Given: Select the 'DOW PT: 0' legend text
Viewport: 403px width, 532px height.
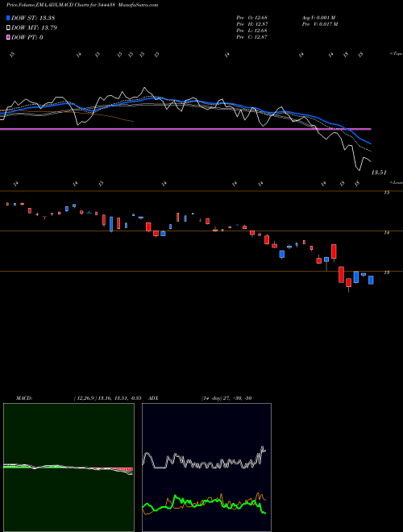Looking at the screenshot, I should point(27,37).
